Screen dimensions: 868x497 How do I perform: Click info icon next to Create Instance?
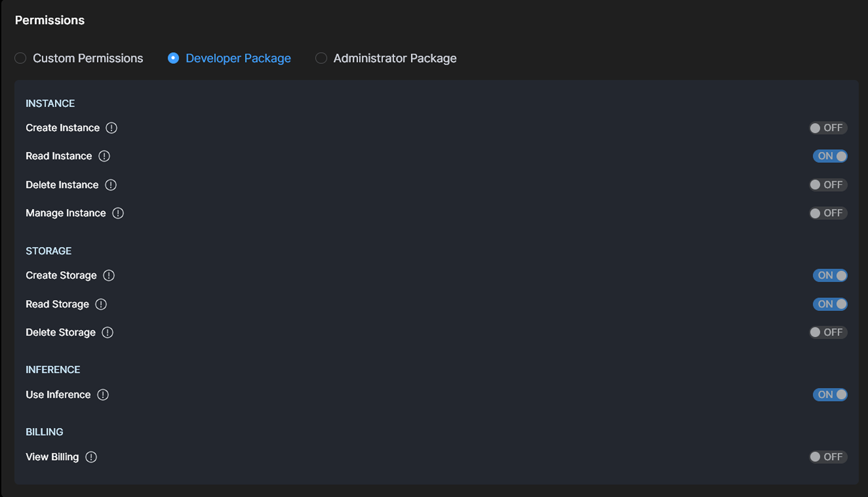[112, 128]
